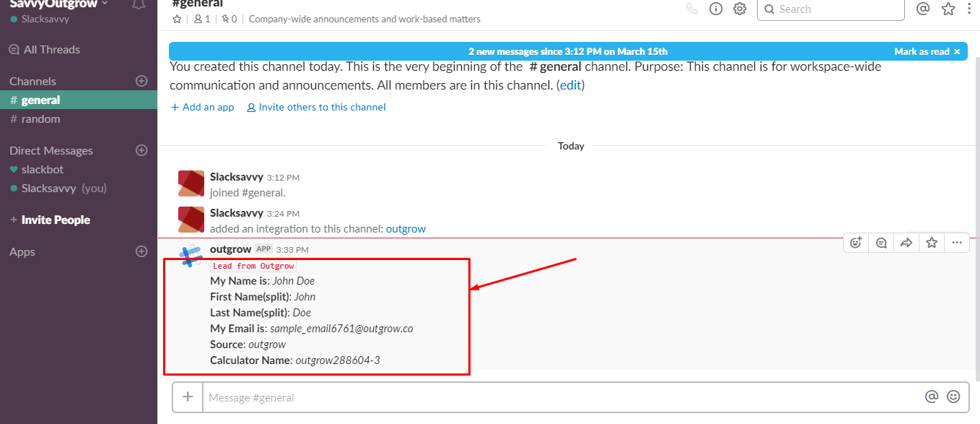Click the Message #general input
Image resolution: width=980 pixels, height=424 pixels.
(563, 397)
